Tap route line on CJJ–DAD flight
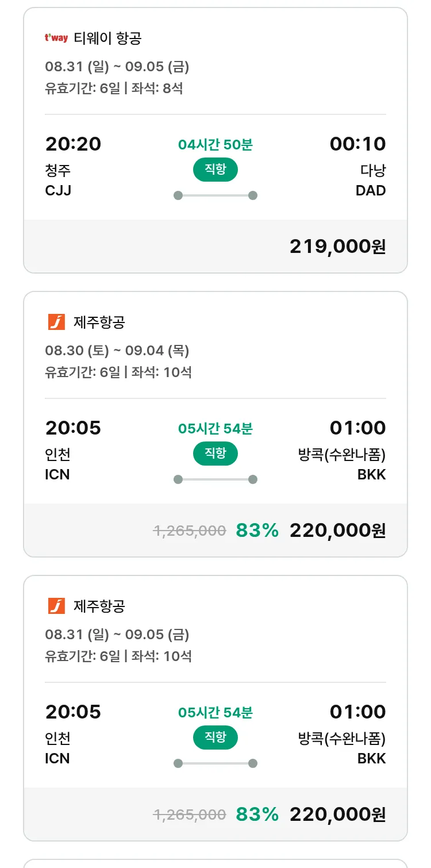Screen dimensions: 431x868 (215, 195)
